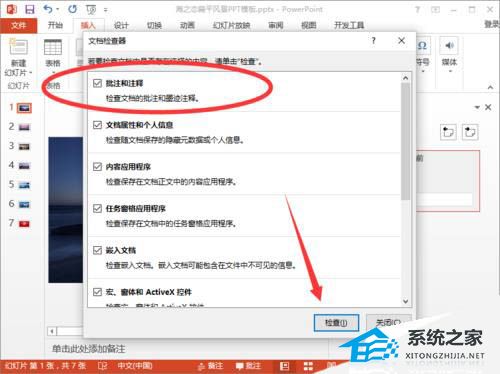
Task: Switch to the 视图 ribbon tab
Action: point(308,25)
